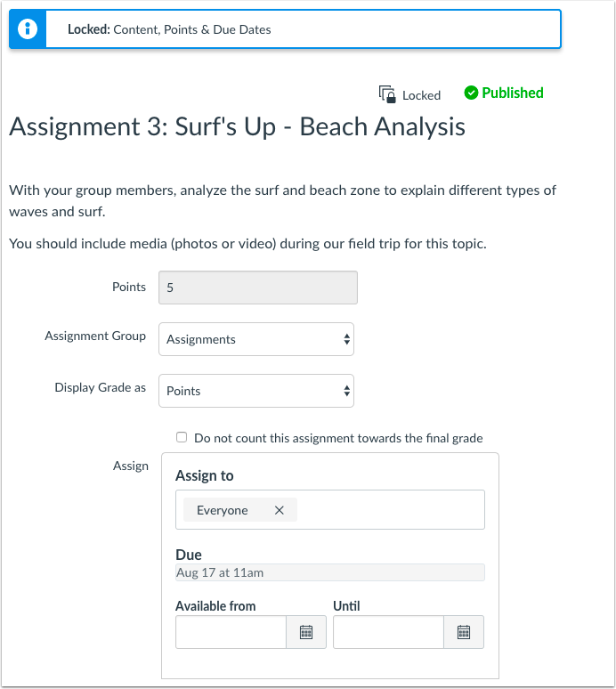
Task: Click the Available from date field
Action: pos(231,632)
